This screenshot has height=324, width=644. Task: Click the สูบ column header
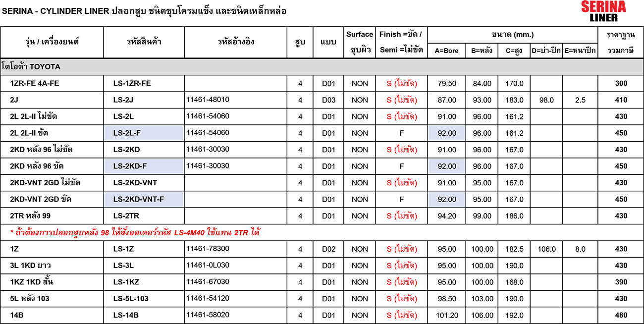tap(300, 42)
